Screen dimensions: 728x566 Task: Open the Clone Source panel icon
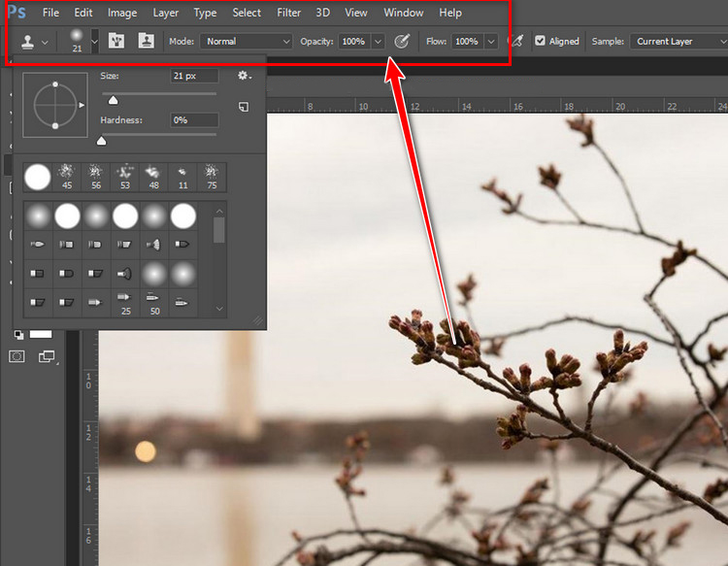click(x=147, y=41)
